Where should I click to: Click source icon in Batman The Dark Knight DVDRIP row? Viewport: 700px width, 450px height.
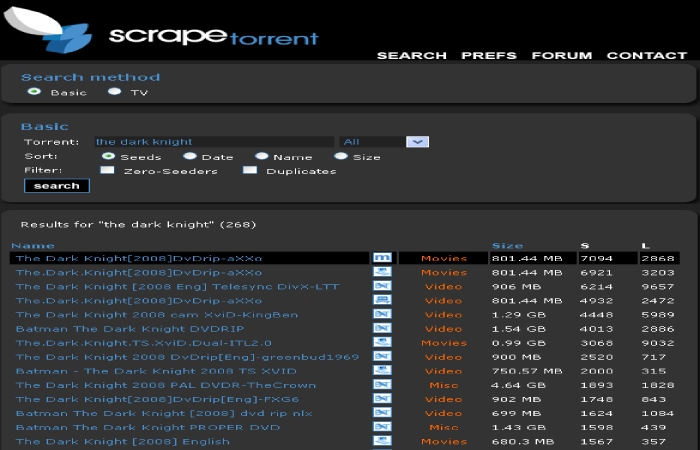coord(382,329)
